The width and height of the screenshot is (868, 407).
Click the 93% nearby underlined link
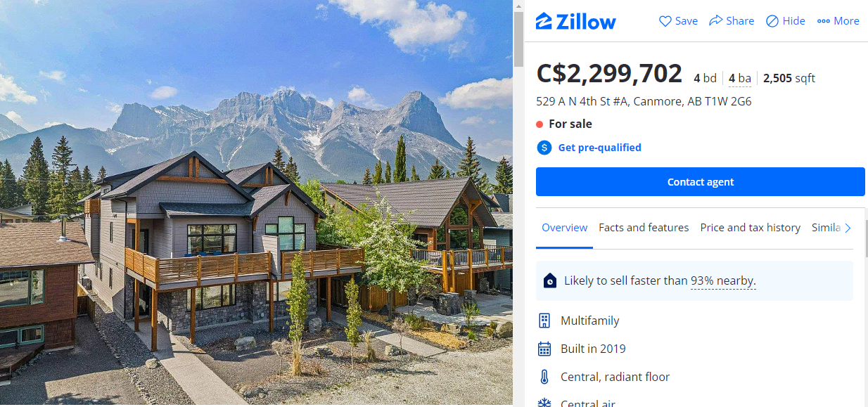point(722,281)
